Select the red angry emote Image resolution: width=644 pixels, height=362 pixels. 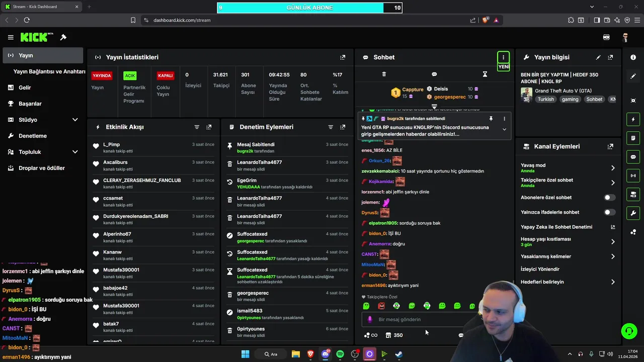click(381, 306)
